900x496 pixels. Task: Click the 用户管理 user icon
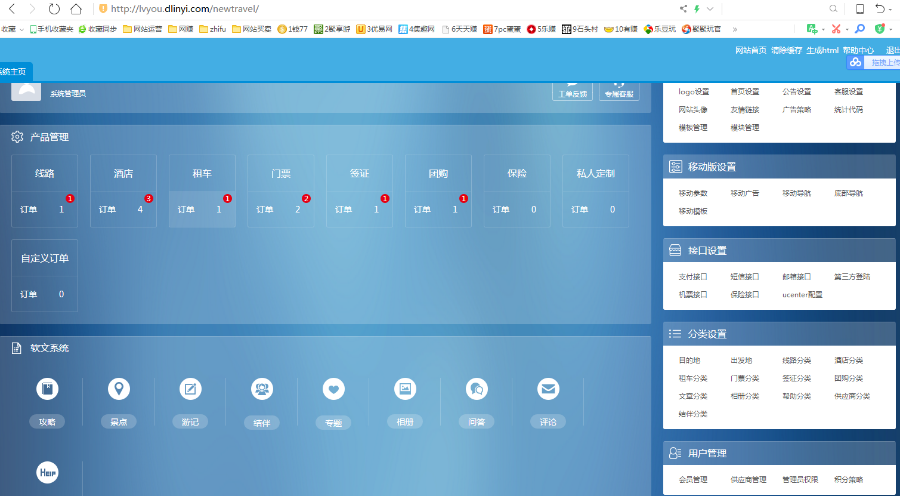coord(675,453)
